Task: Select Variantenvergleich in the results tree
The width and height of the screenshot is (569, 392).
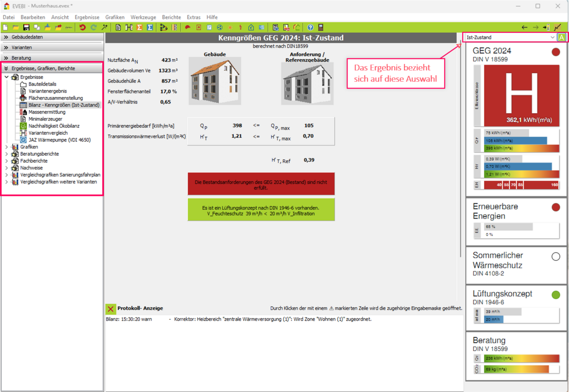Action: pos(48,133)
